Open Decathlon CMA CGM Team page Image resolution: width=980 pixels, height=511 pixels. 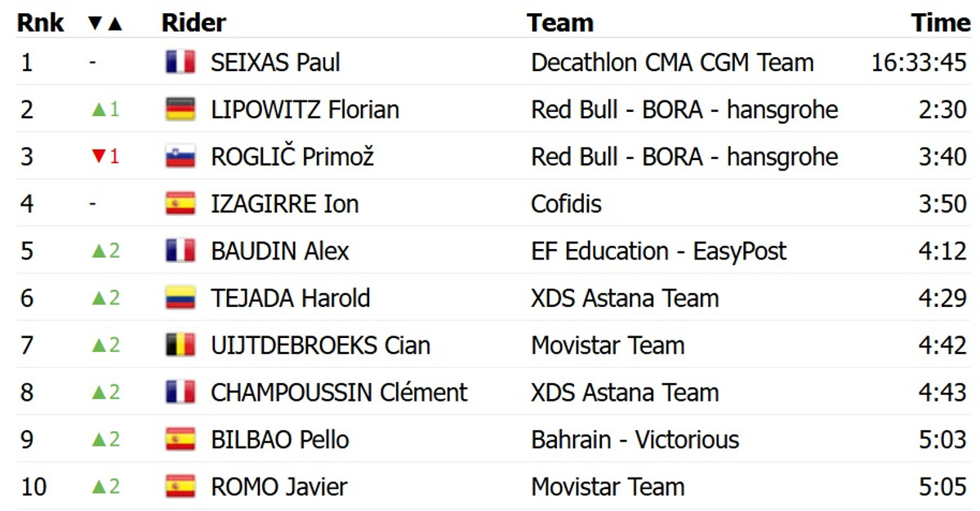[672, 63]
